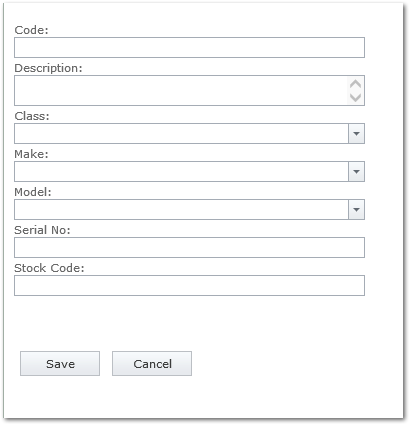Cancel the form with the Cancel button
Screen dimensions: 411x426
tap(152, 363)
